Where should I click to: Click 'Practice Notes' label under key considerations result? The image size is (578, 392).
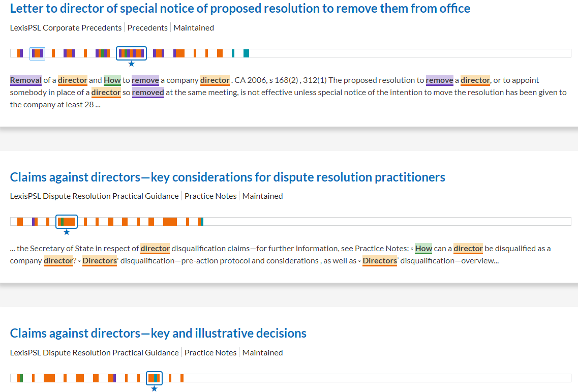(x=210, y=196)
